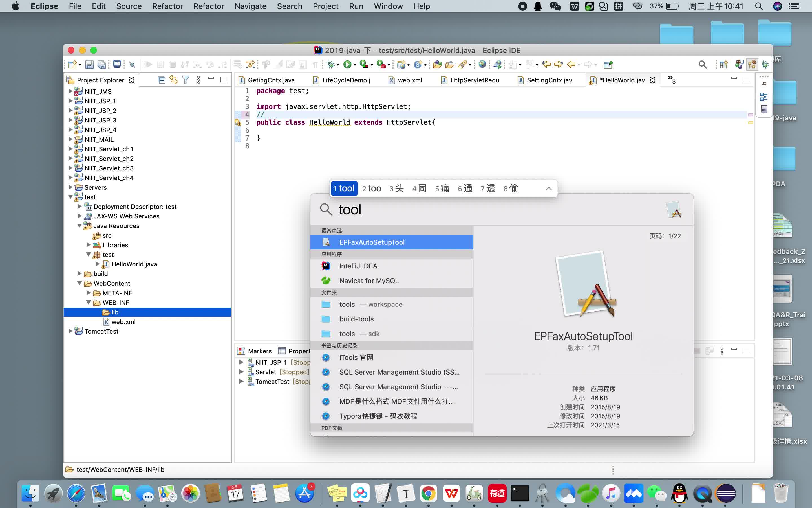Open the Run button dropdown arrow
Screen dimensions: 812x508
click(355, 65)
